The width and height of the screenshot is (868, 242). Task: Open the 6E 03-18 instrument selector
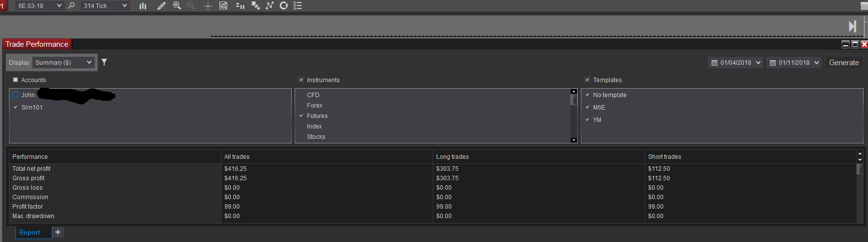coord(39,5)
